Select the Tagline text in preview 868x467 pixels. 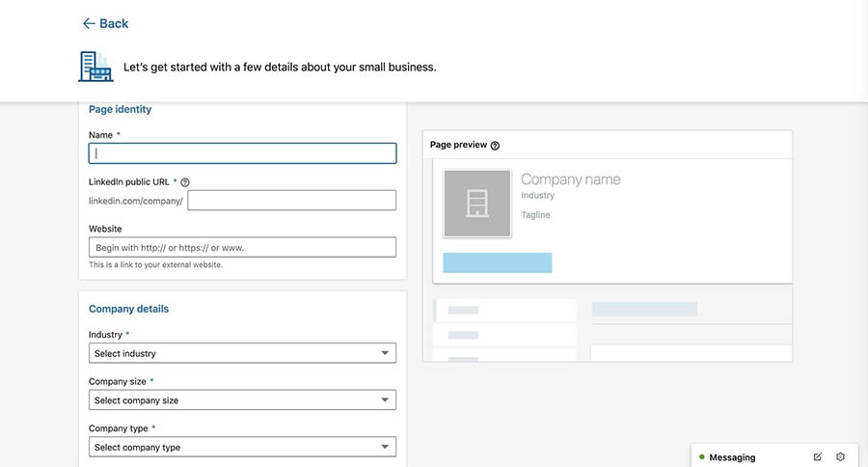click(535, 215)
